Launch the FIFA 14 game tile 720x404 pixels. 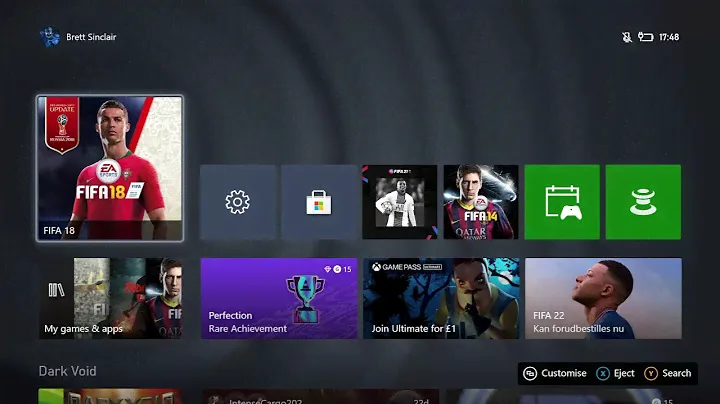[x=481, y=202]
